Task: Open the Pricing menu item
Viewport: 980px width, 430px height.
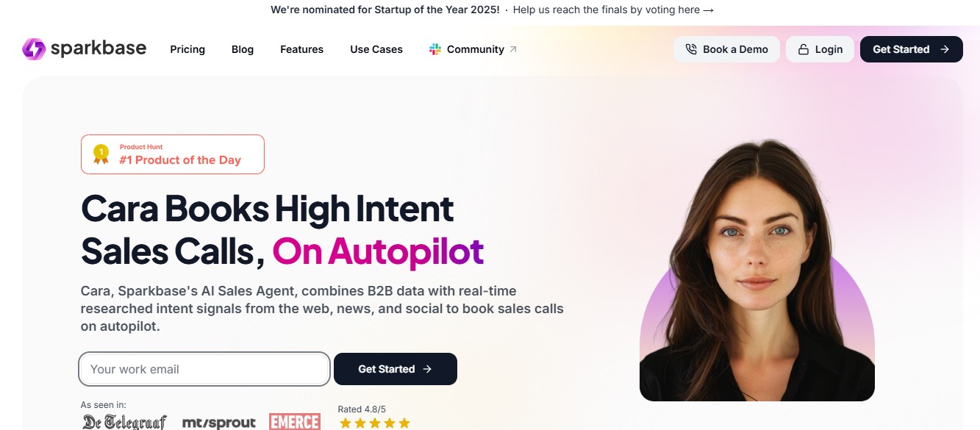Action: 187,49
